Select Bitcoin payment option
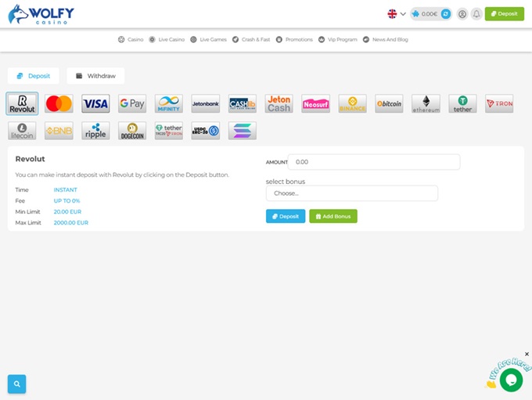The image size is (532, 400). click(x=389, y=103)
